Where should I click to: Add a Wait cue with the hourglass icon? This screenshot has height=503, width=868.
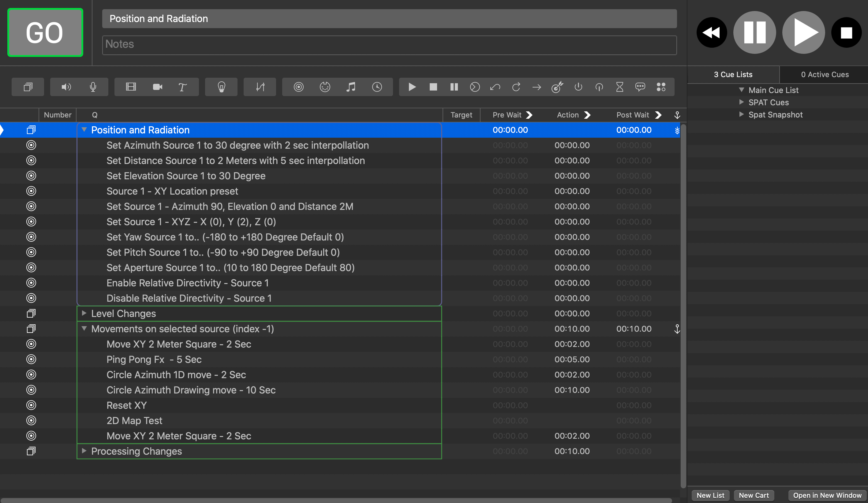tap(619, 87)
